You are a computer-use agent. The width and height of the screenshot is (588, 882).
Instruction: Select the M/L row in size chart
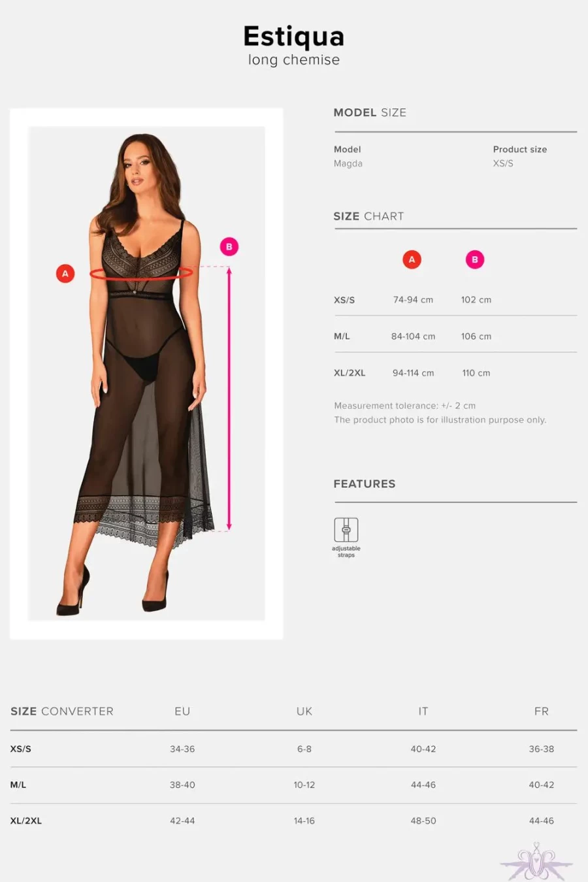(455, 336)
